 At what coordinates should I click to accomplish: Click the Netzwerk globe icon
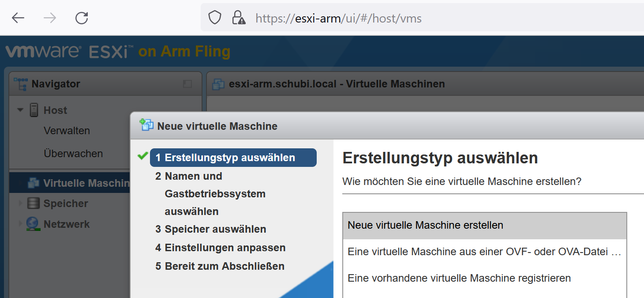click(x=33, y=224)
